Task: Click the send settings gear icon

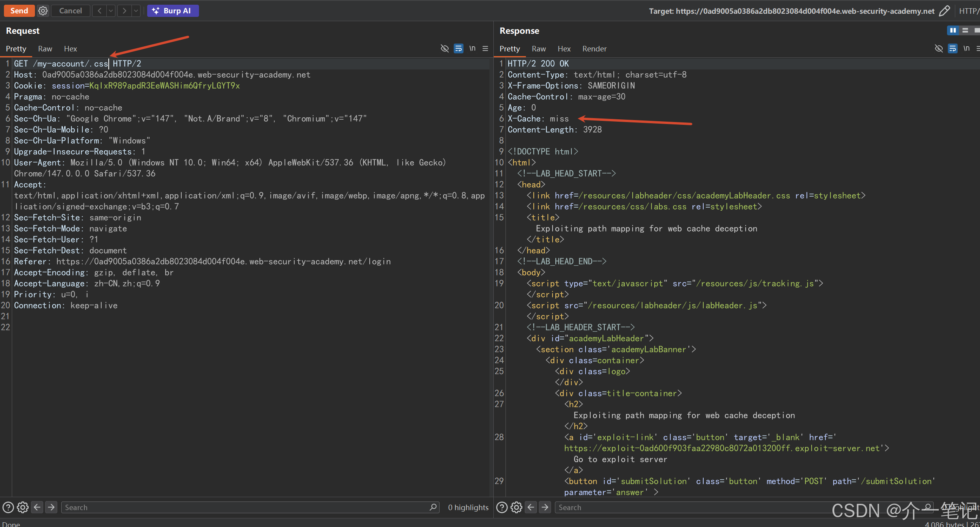Action: (x=43, y=11)
